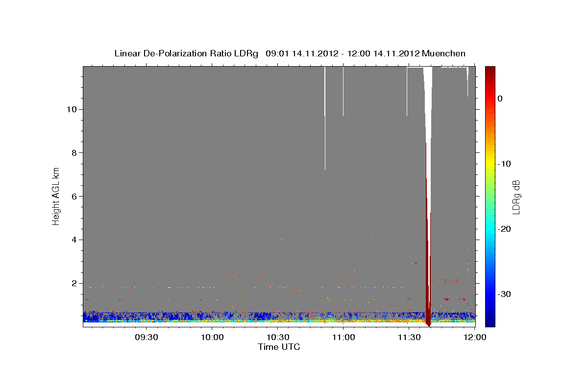
Task: Click the '09:30' time axis label
Action: pos(147,338)
